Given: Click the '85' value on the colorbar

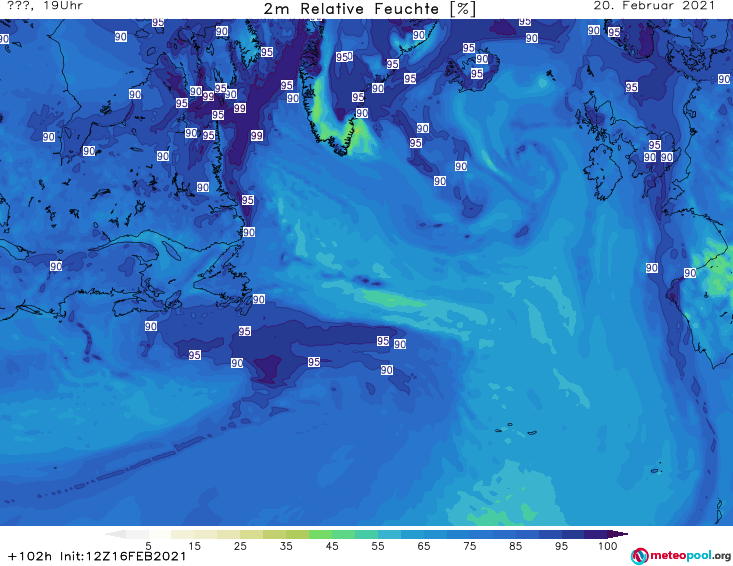Looking at the screenshot, I should click(515, 546).
